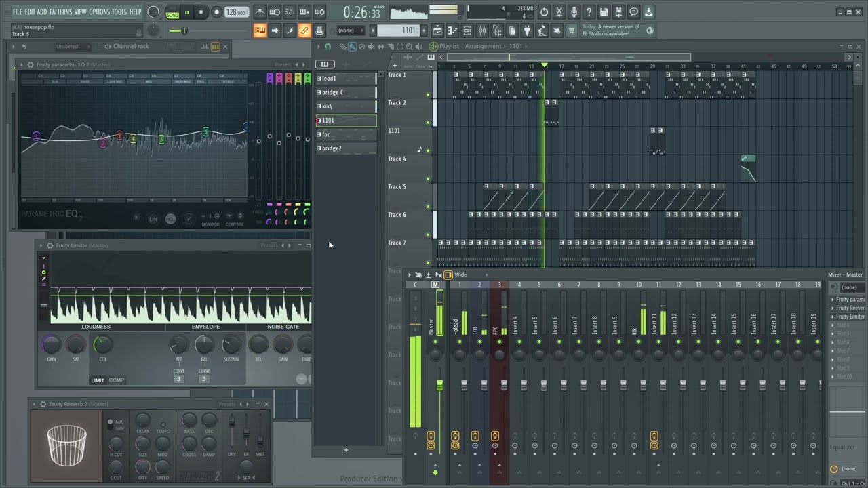Mute Track 5 in the playlist

(428, 207)
